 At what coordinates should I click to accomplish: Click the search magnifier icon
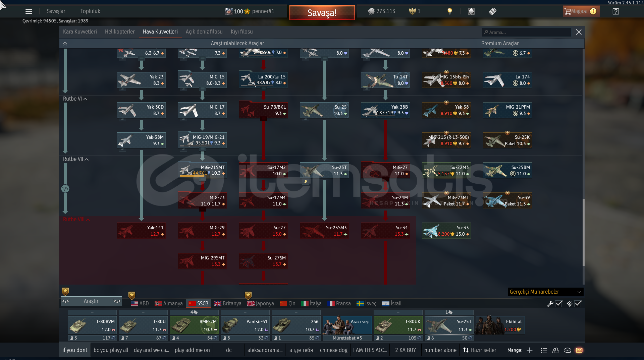486,32
